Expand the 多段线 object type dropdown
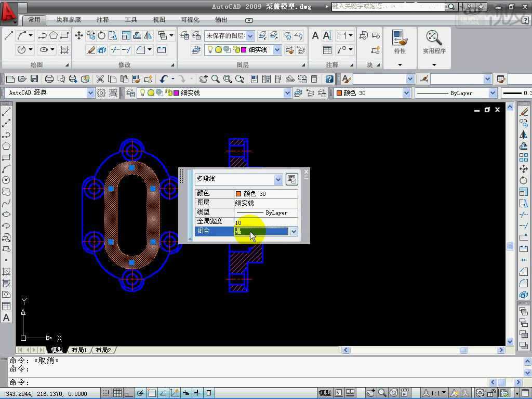This screenshot has height=399, width=532. (x=278, y=179)
